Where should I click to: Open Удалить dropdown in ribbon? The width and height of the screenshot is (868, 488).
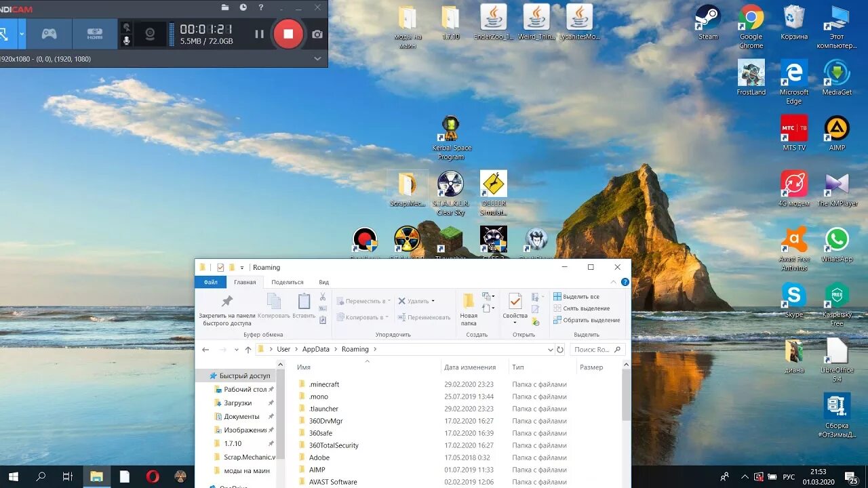416,301
